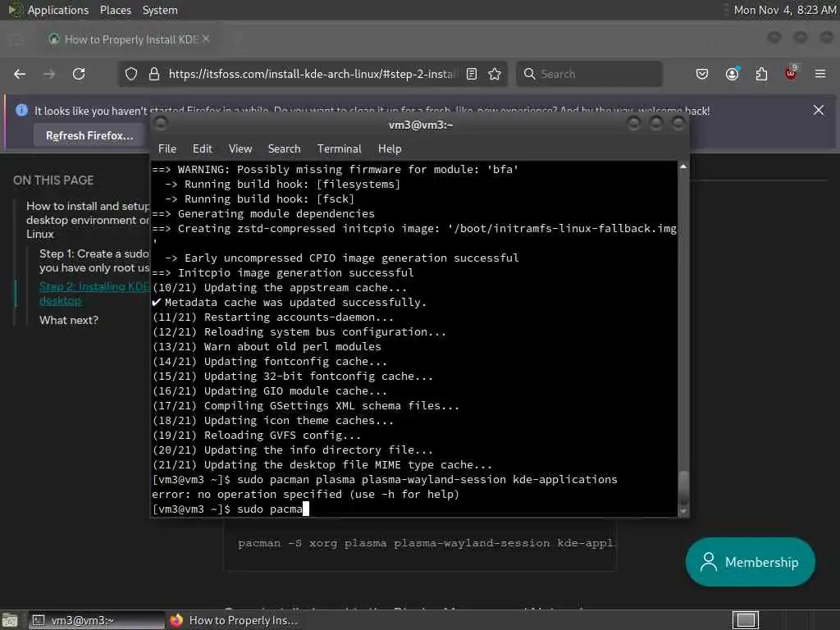This screenshot has height=630, width=840.
Task: Click the clock showing Mon Nov 4
Action: pos(785,10)
